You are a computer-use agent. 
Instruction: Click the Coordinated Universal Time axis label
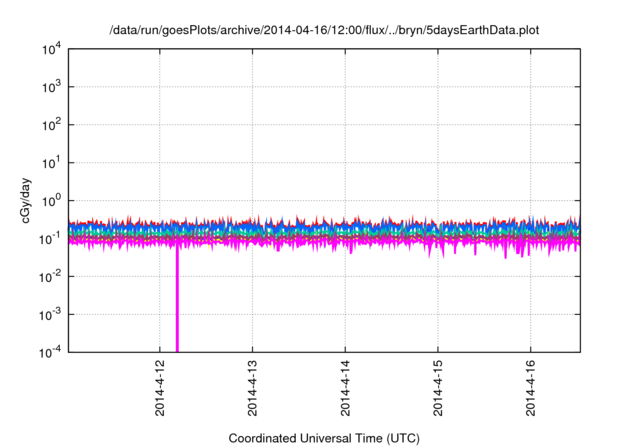click(325, 438)
